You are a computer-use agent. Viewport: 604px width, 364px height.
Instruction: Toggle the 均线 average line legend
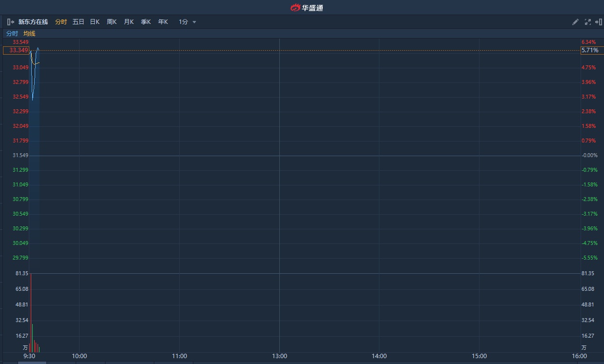pos(29,34)
